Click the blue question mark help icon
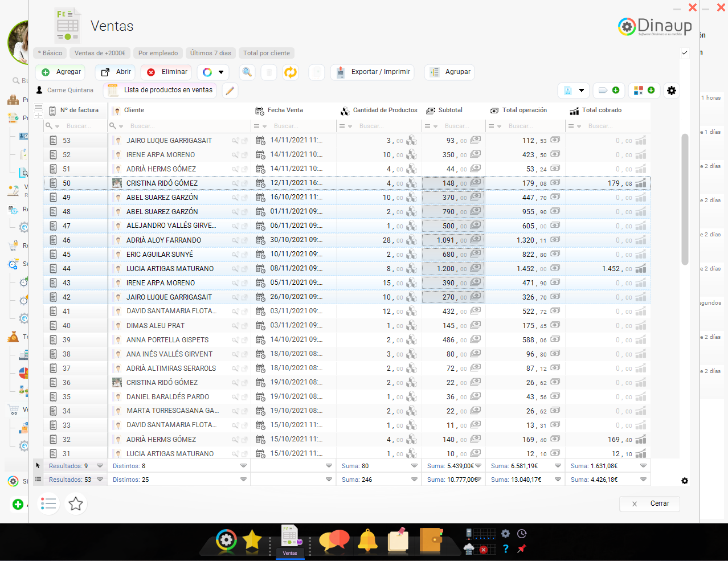This screenshot has width=728, height=561. (x=505, y=549)
